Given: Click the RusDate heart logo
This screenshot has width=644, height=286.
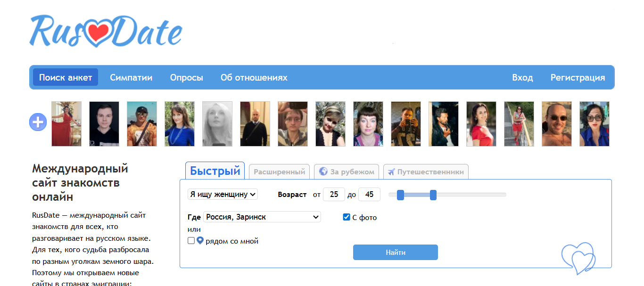Looking at the screenshot, I should [x=106, y=32].
